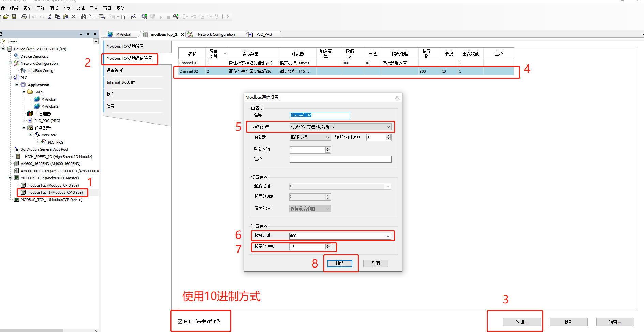The height and width of the screenshot is (332, 644).
Task: Click the wrench tool icon in toolbar
Action: click(176, 17)
